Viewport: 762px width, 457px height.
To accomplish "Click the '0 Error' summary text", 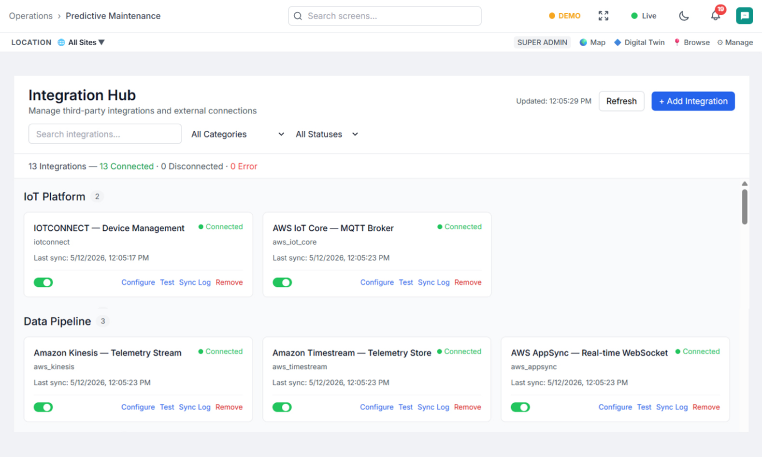I will pos(243,166).
